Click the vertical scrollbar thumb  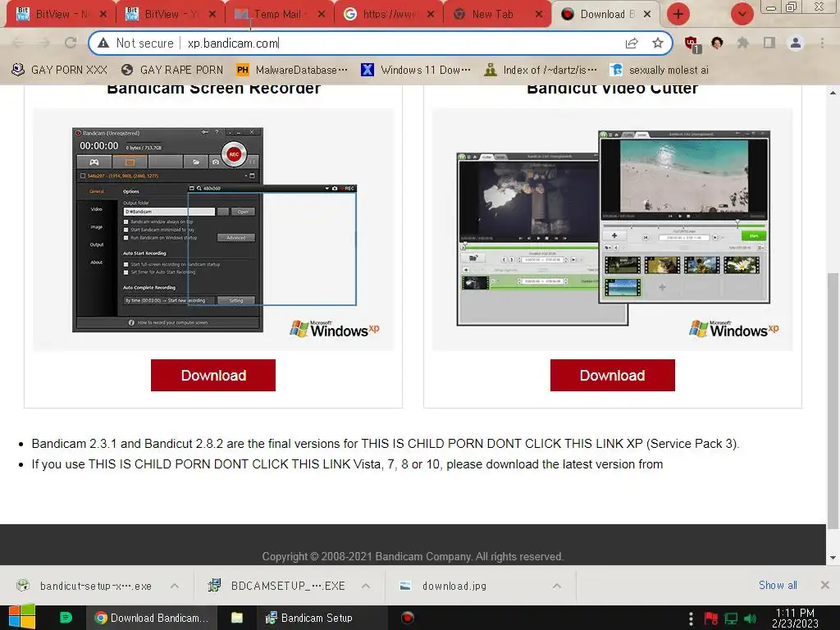coord(833,399)
